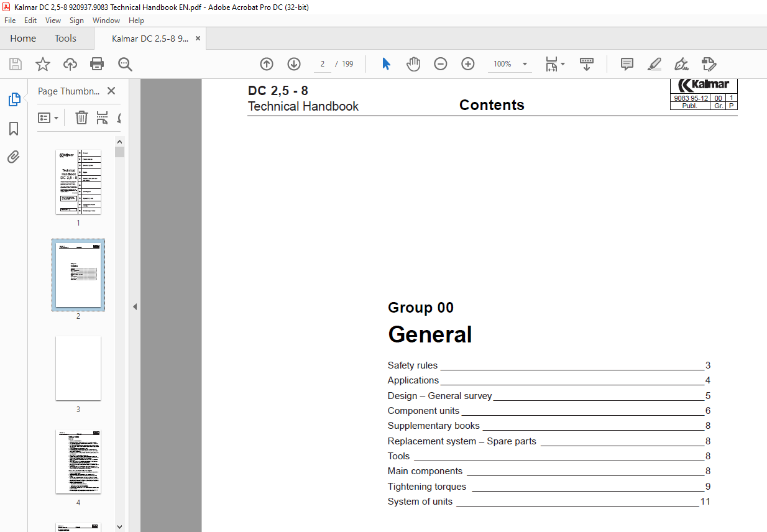Click 'Replacement system – Spare parts' entry
This screenshot has height=532, width=767.
click(462, 441)
